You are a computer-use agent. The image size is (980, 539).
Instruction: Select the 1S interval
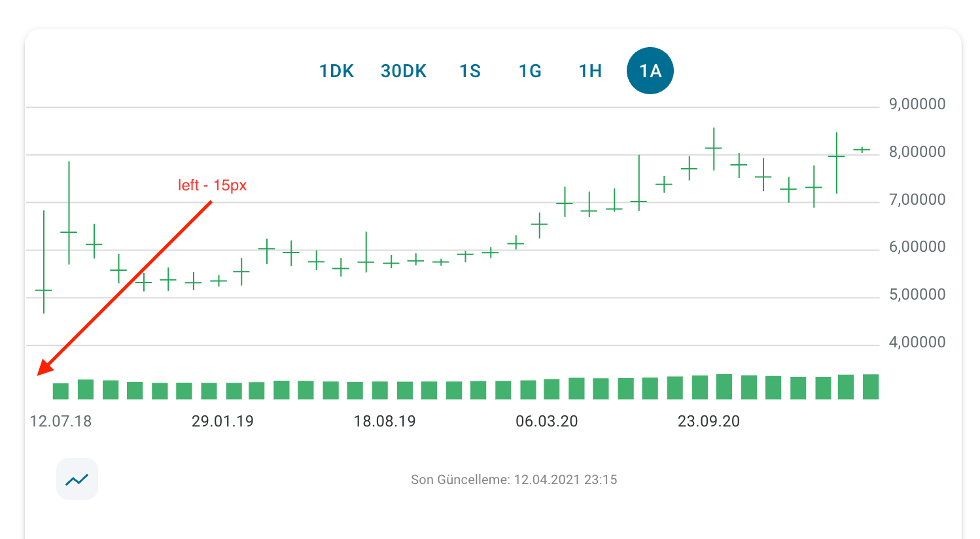(x=470, y=71)
